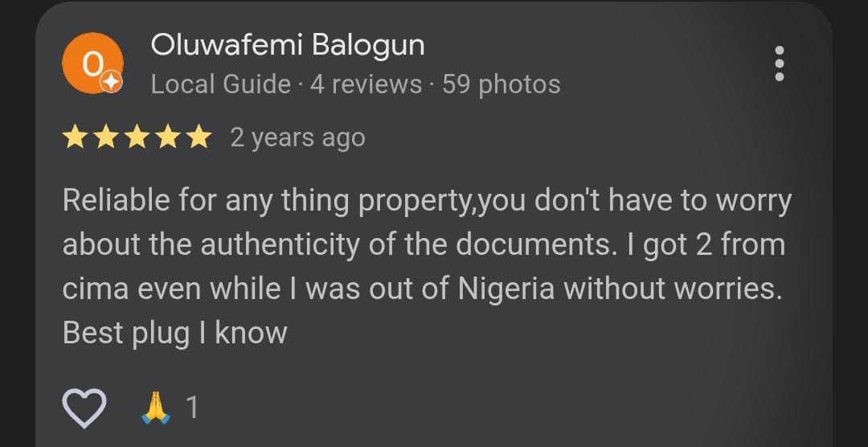Viewport: 868px width, 447px height.
Task: Open the three-dot review options menu
Action: 780,64
